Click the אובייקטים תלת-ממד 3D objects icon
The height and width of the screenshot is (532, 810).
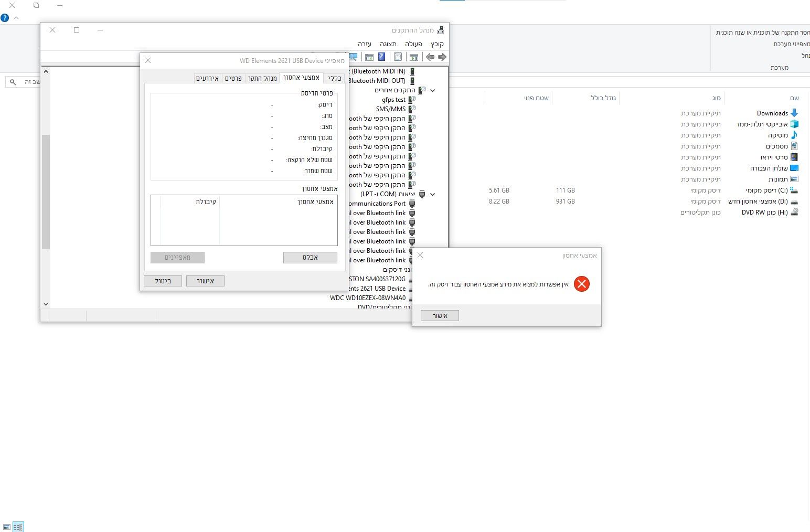point(794,124)
